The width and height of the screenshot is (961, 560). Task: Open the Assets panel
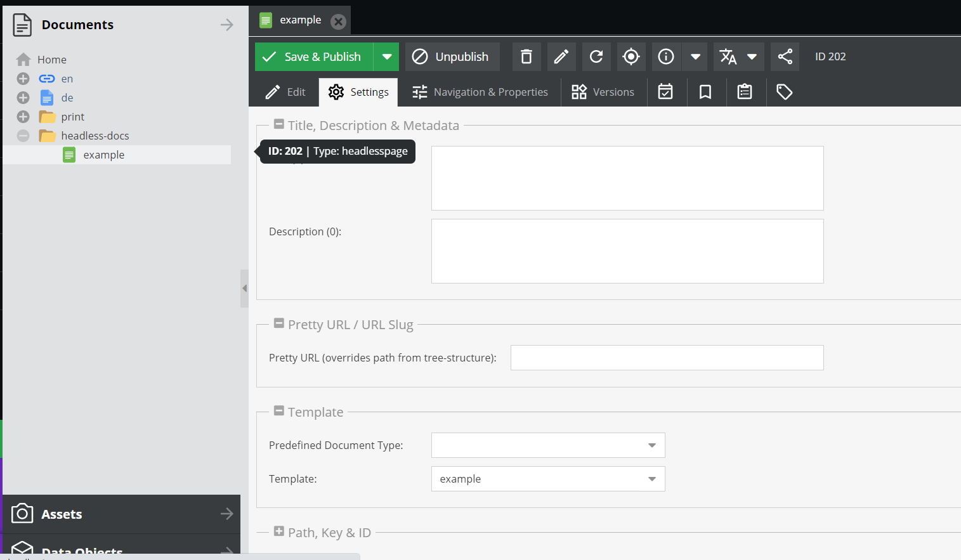tap(122, 514)
